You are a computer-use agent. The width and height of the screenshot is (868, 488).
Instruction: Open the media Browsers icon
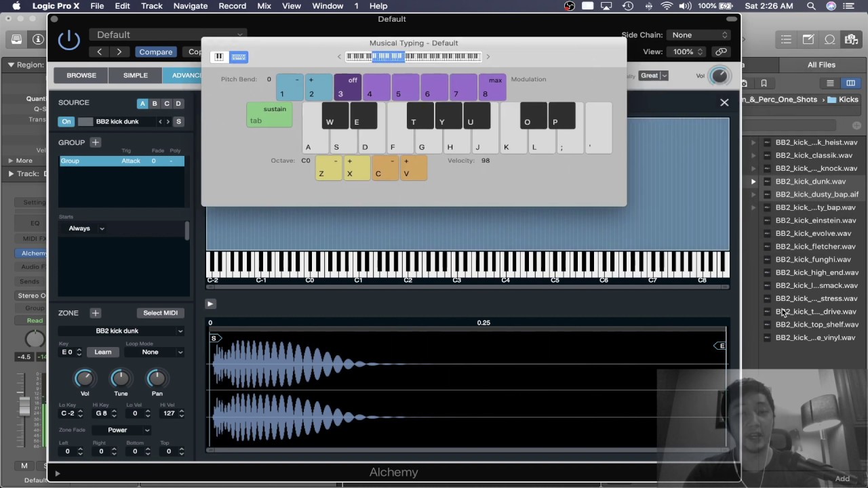851,40
